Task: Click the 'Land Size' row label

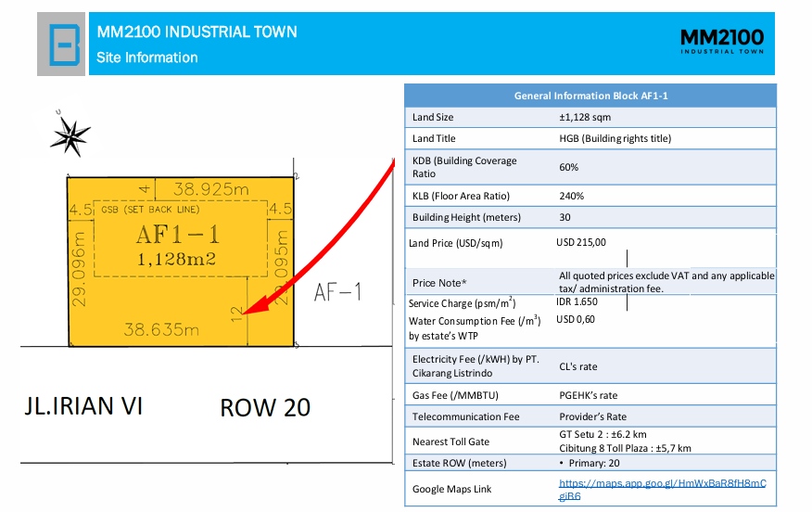Action: tap(433, 117)
